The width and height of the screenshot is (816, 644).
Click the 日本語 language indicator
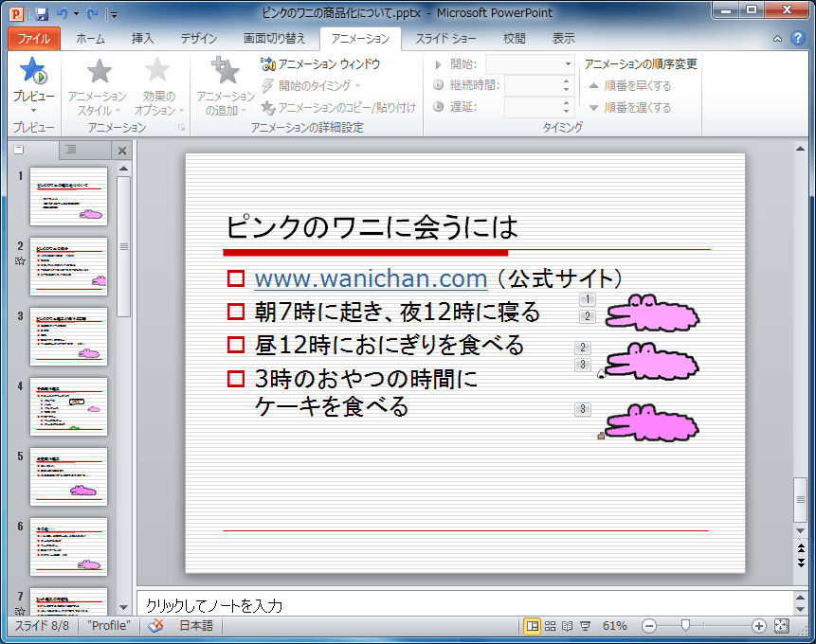[x=196, y=626]
